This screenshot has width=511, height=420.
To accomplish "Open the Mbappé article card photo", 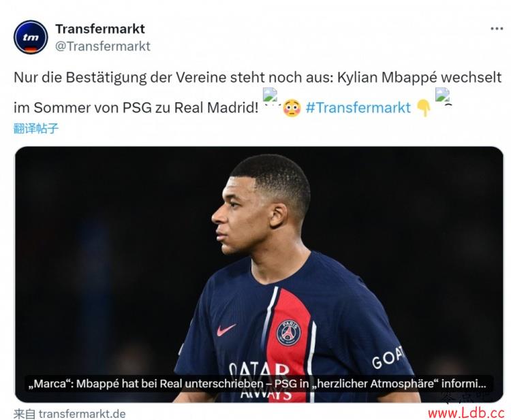I will pos(259,274).
